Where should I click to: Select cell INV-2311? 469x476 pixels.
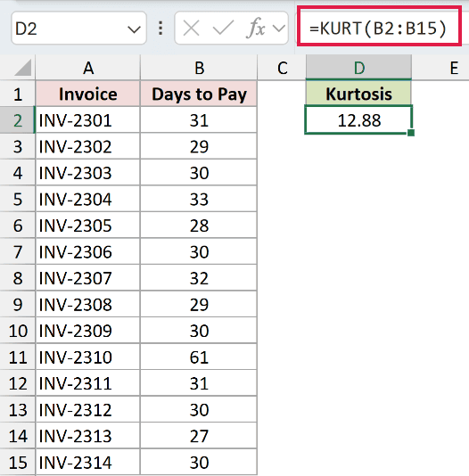click(88, 383)
